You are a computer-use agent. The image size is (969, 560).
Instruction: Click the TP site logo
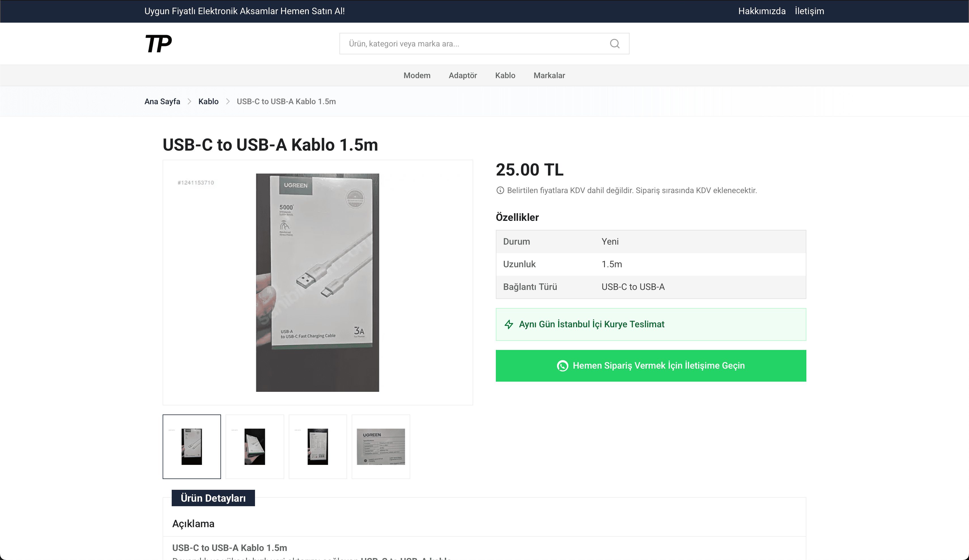(x=158, y=43)
